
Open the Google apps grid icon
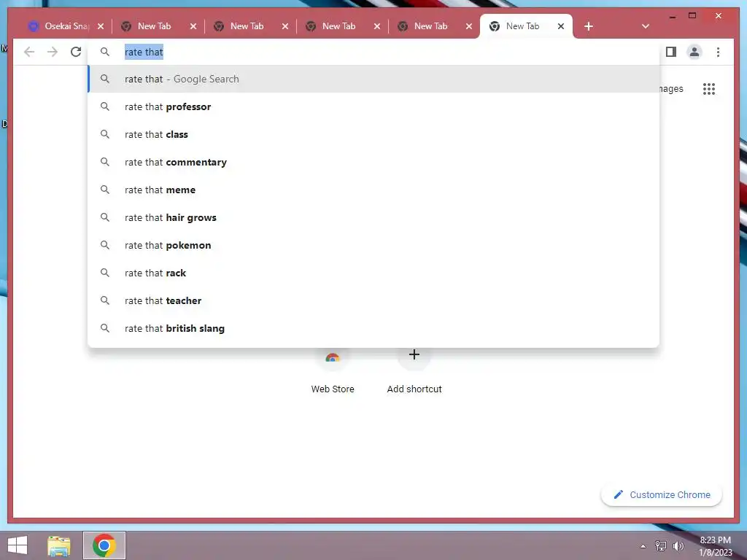coord(708,89)
